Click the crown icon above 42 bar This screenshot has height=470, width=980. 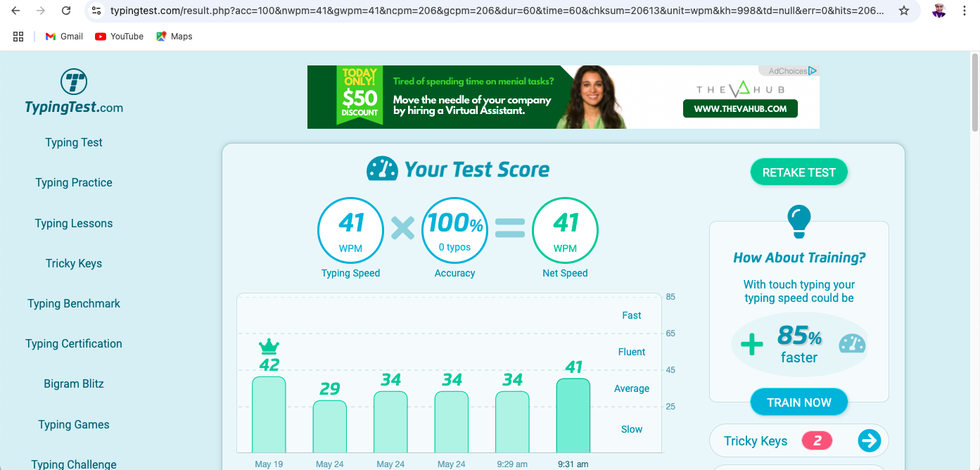pos(269,346)
